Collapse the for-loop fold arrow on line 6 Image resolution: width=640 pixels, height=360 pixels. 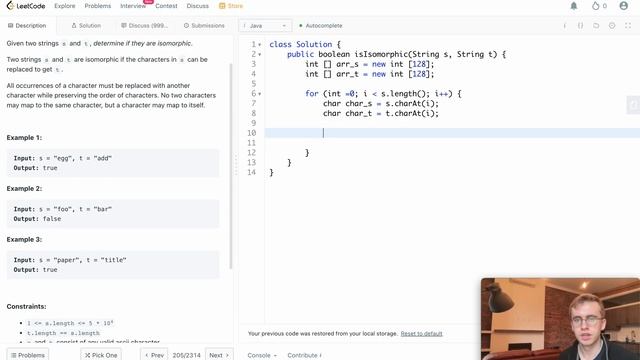click(x=260, y=94)
